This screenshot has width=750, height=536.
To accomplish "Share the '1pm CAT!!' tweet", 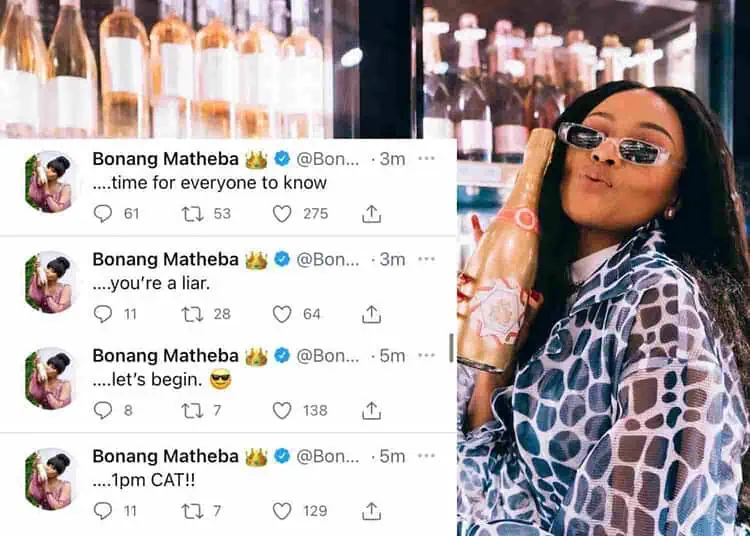I will click(372, 511).
